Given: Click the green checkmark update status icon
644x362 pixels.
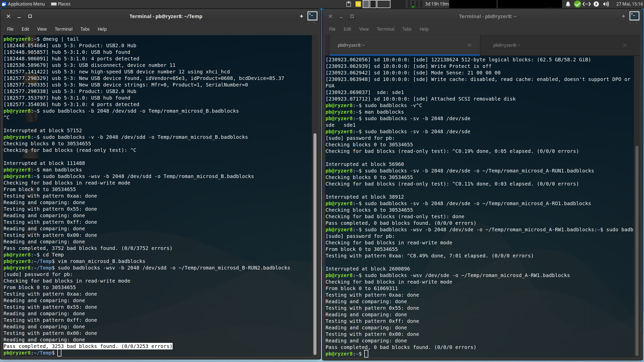Looking at the screenshot, I should (x=577, y=4).
